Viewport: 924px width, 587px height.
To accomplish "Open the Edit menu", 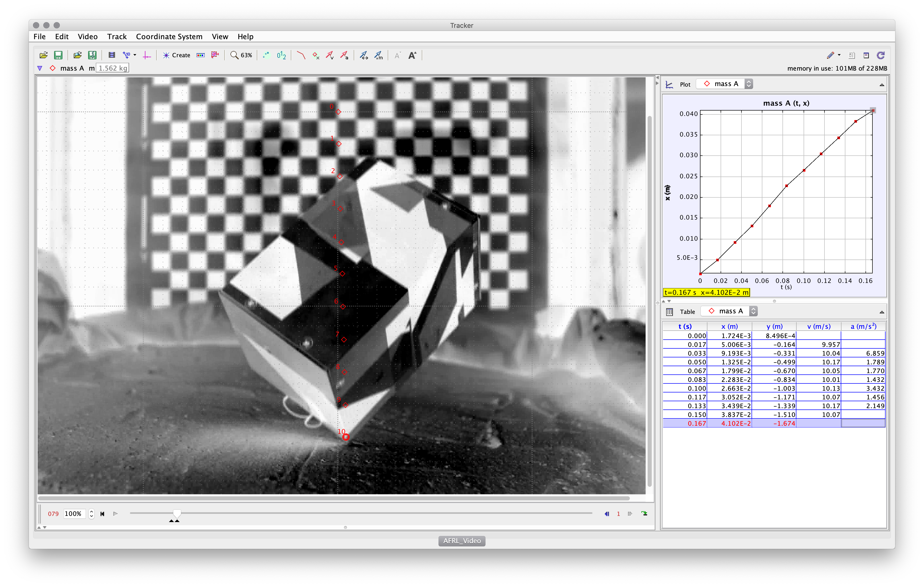I will click(62, 36).
